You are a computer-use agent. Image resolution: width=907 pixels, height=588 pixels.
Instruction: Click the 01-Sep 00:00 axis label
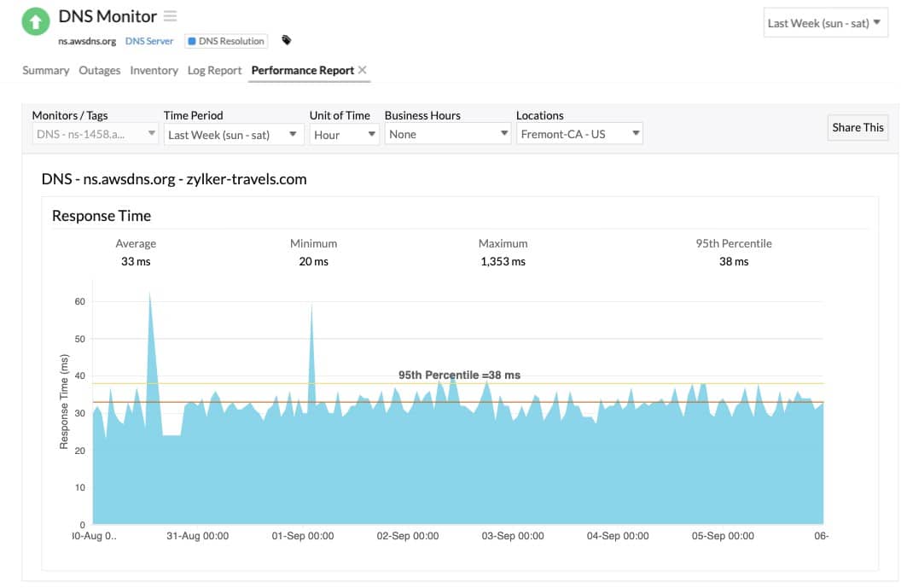click(303, 536)
